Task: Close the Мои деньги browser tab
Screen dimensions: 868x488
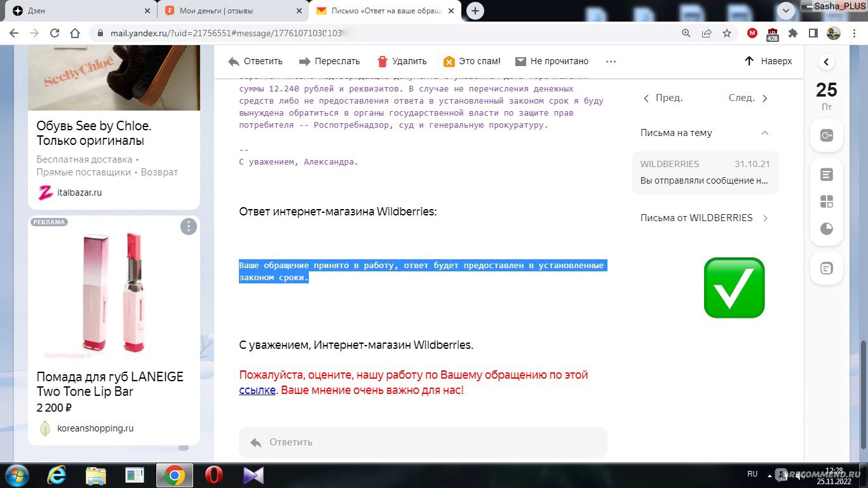Action: [x=299, y=11]
